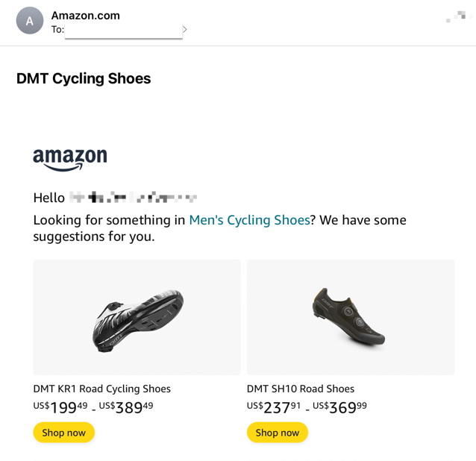Viewport: 476px width, 461px height.
Task: Expand recipient details chevron next to To field
Action: (184, 29)
